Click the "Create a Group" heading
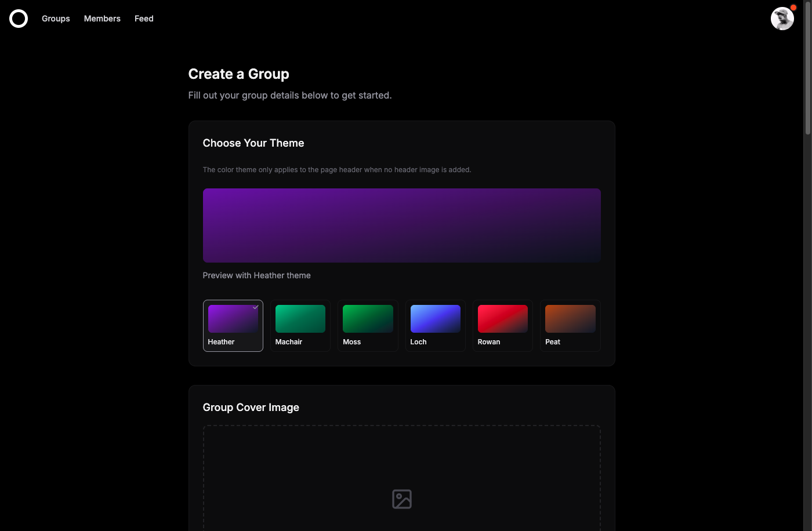This screenshot has width=812, height=531. click(238, 74)
